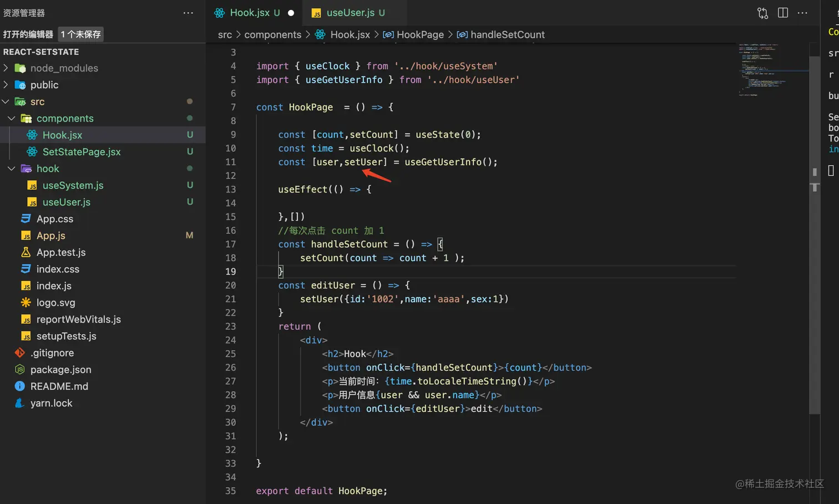Click the src folder icon
This screenshot has width=839, height=504.
(20, 101)
